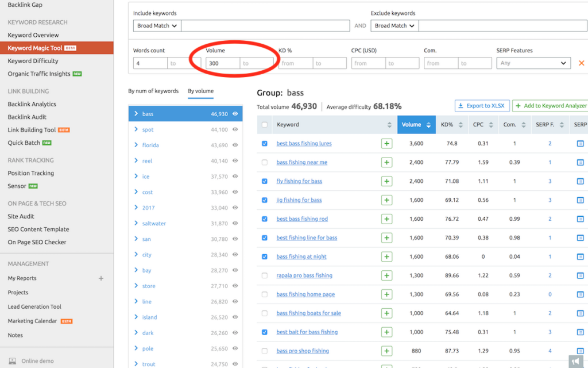Add 'best bass fishing rod' with plus icon
This screenshot has height=368, width=588.
click(x=386, y=219)
